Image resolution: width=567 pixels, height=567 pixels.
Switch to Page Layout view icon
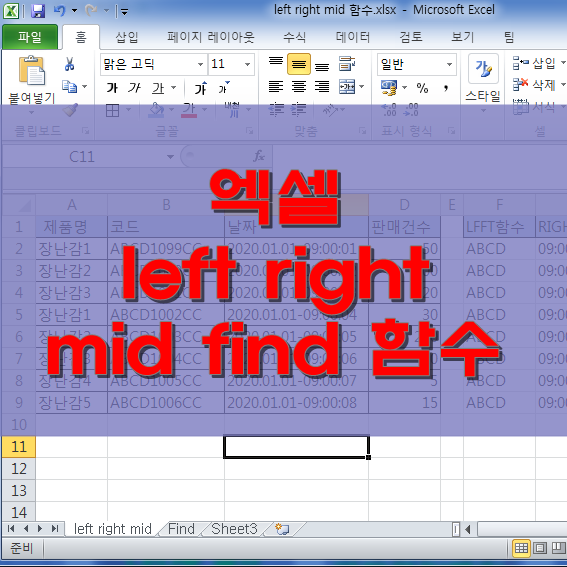coord(540,549)
